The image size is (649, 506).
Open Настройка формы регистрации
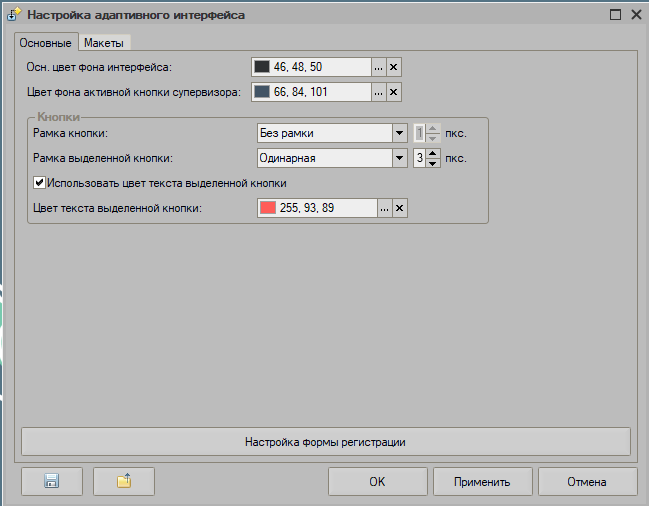[325, 441]
